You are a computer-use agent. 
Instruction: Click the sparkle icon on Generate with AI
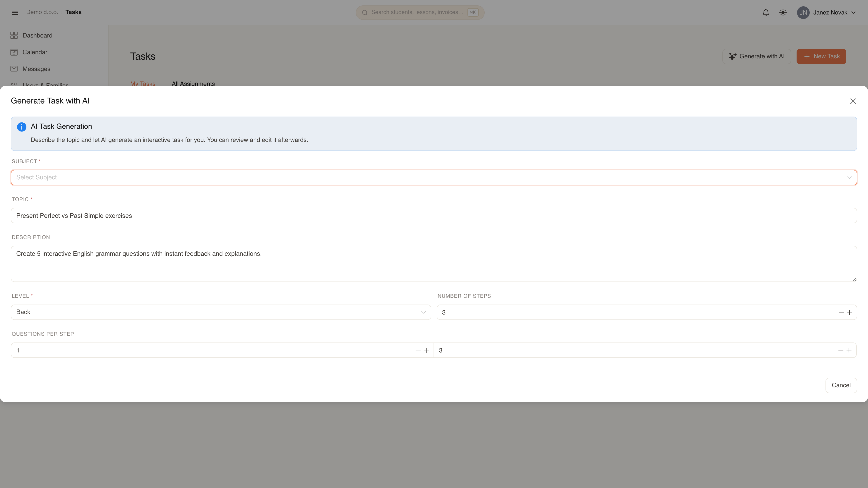[x=733, y=56]
